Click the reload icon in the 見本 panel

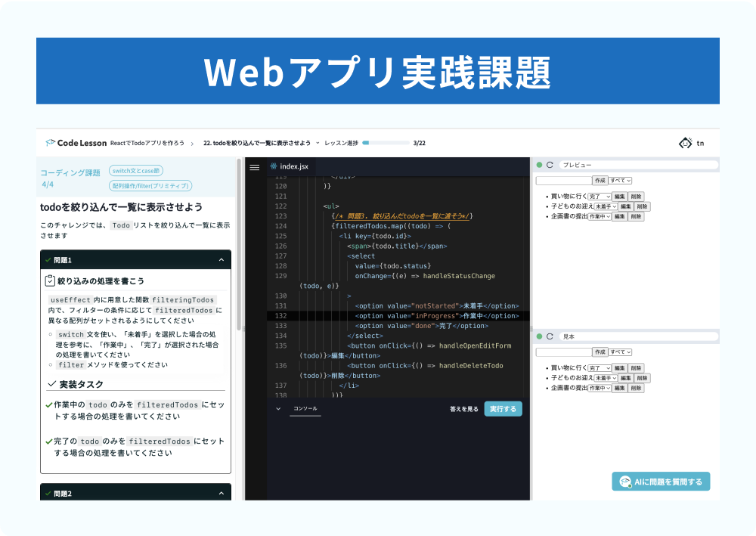550,336
